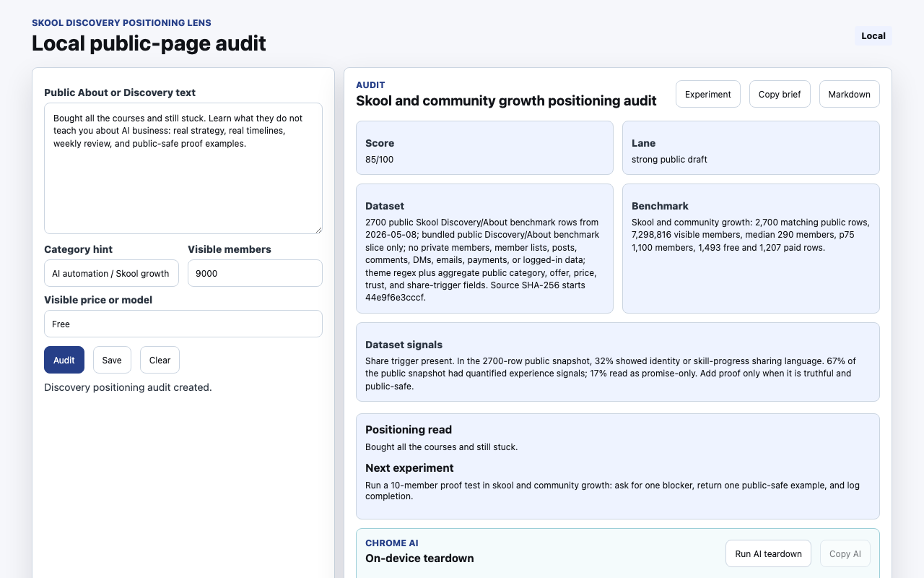The width and height of the screenshot is (924, 578).
Task: Click into the Category hint field
Action: click(x=111, y=273)
